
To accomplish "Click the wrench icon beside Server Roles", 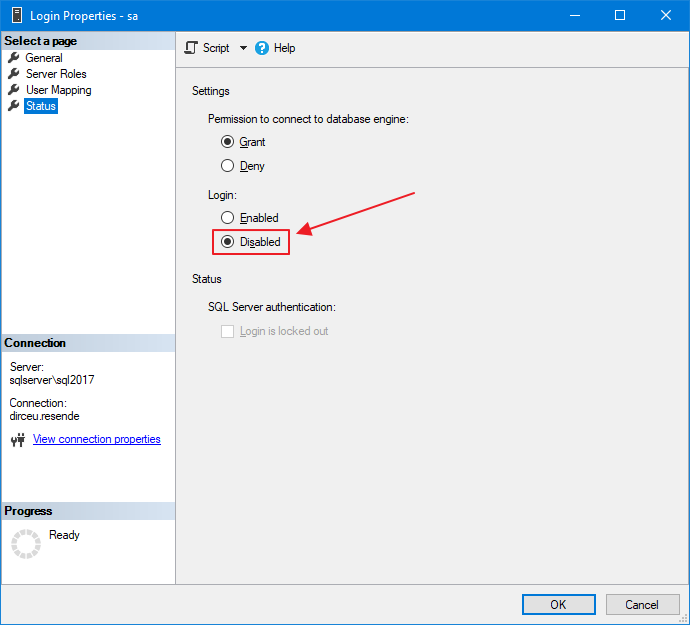I will (x=14, y=74).
